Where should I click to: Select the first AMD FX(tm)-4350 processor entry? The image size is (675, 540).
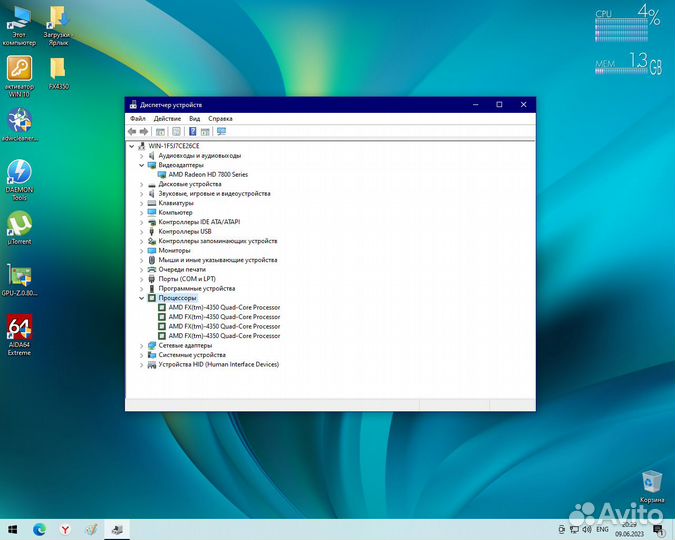(224, 307)
